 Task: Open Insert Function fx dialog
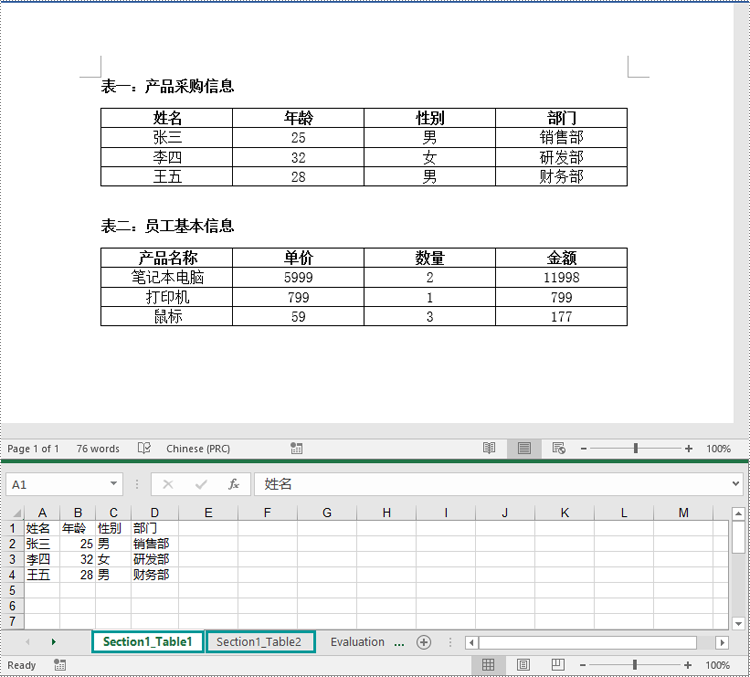pyautogui.click(x=233, y=485)
